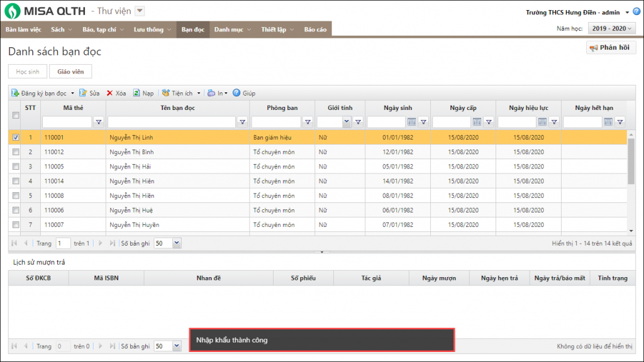Open the Giới tính filter dropdown

tap(346, 122)
